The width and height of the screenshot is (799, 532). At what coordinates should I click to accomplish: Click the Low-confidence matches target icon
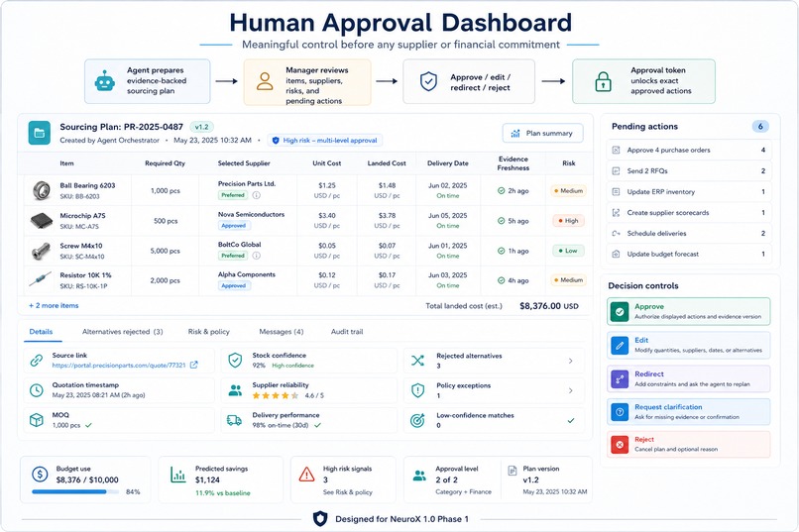(x=417, y=420)
